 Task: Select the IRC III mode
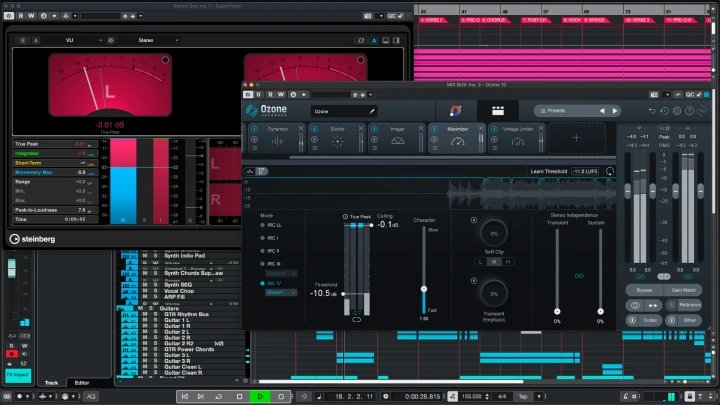(x=270, y=264)
